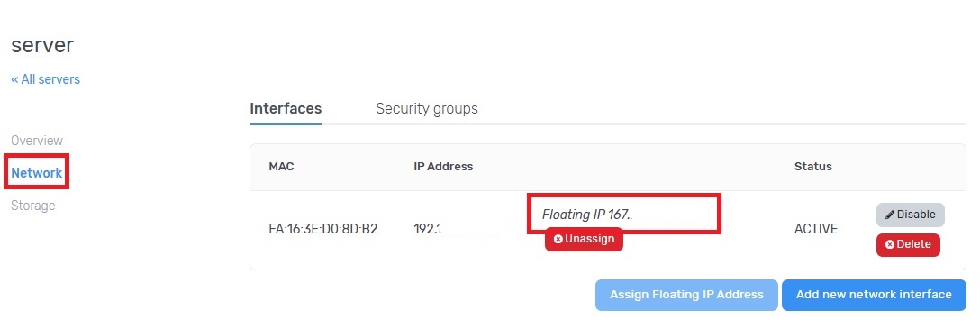Click Add new network interface button
The width and height of the screenshot is (980, 329).
[874, 295]
